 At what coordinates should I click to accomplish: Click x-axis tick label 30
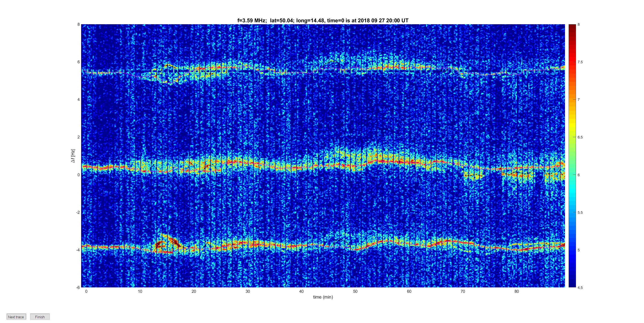pos(248,291)
